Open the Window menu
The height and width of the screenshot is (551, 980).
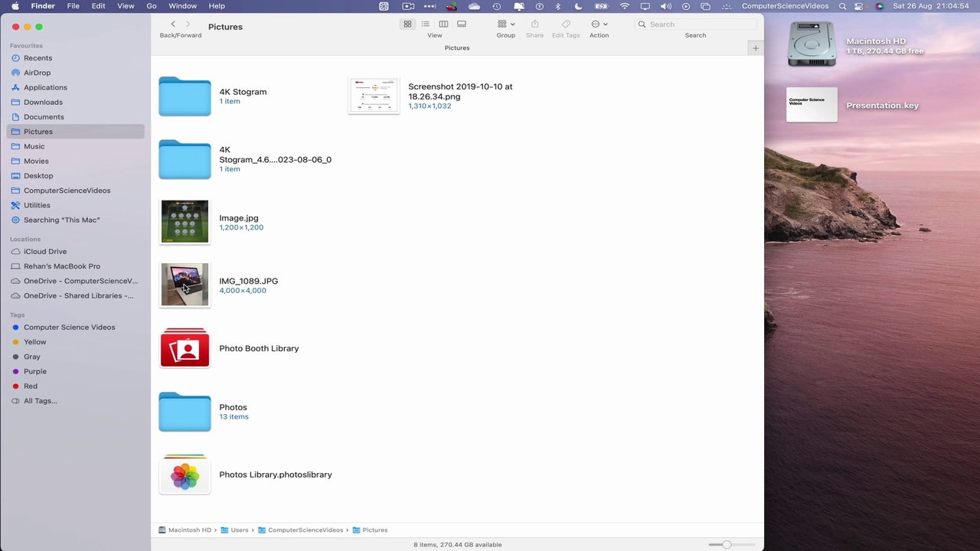coord(182,6)
